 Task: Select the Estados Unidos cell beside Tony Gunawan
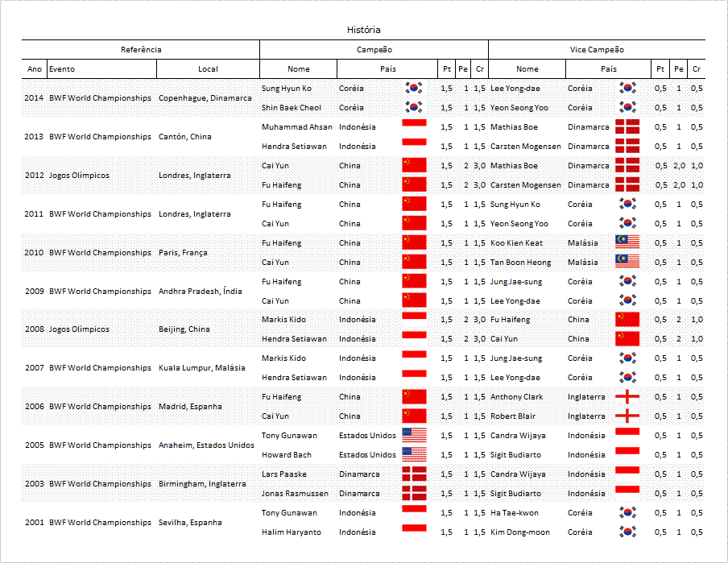pos(367,435)
